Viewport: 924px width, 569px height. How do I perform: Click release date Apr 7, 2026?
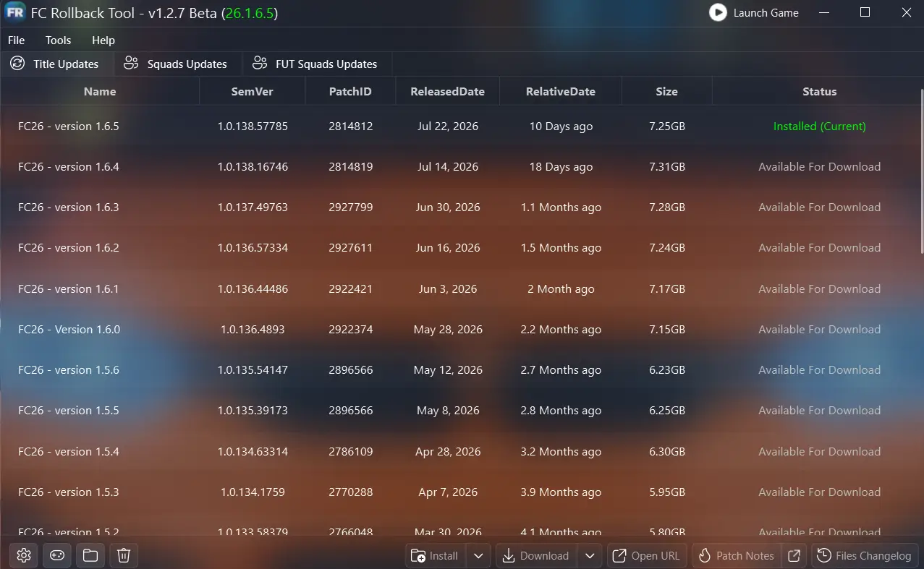click(448, 492)
